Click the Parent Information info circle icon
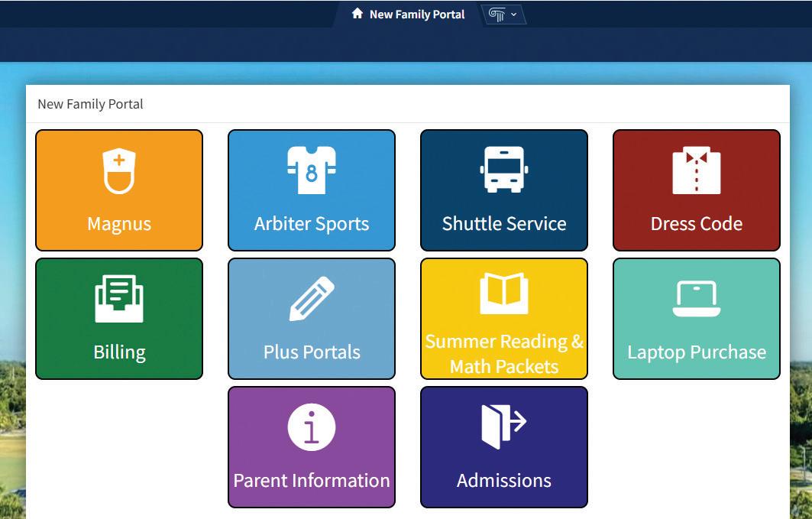 (312, 427)
